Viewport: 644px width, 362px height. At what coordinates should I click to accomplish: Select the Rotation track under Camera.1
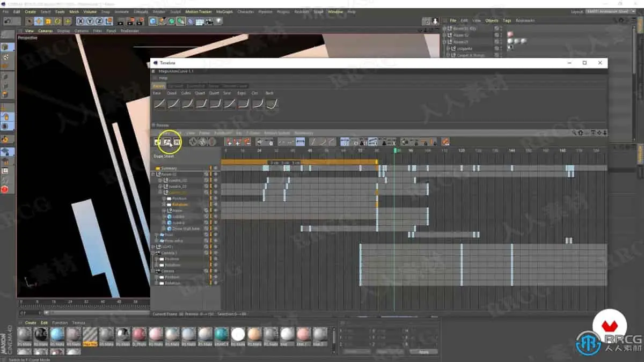pyautogui.click(x=172, y=265)
